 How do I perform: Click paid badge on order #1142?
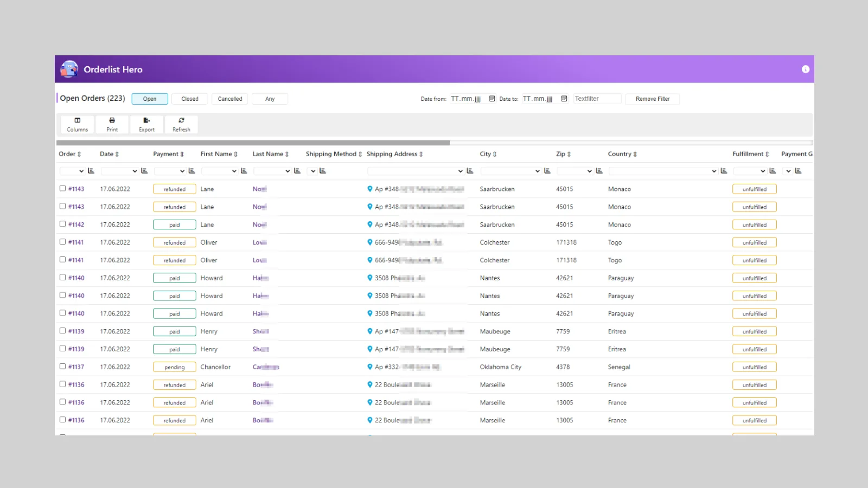pos(175,224)
